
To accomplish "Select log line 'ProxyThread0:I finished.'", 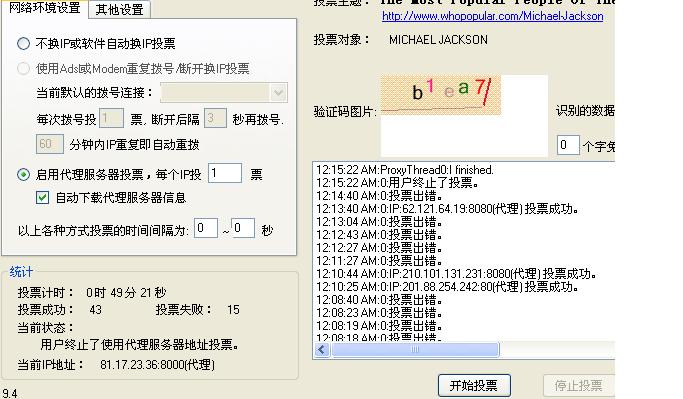I will coord(405,170).
